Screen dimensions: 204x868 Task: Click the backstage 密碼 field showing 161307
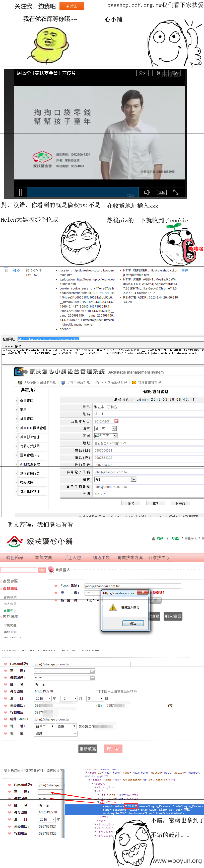(x=148, y=494)
